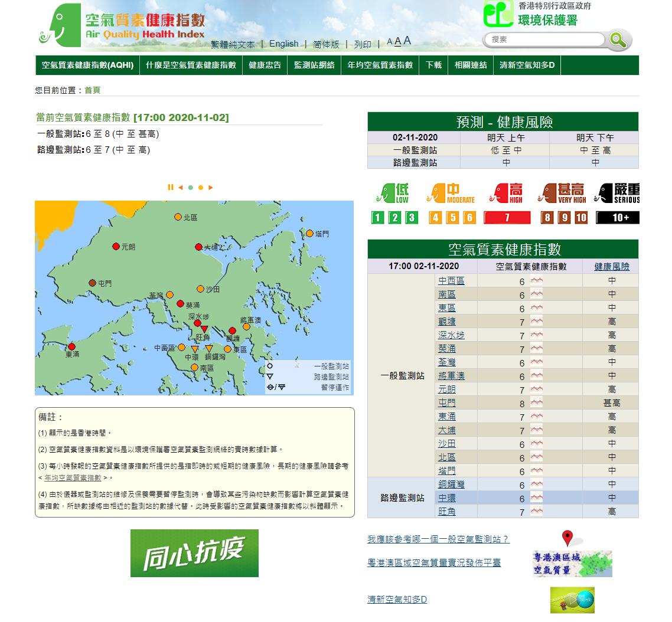Open the 健康忠告 menu item
Viewport: 672px width, 622px height.
click(x=265, y=65)
